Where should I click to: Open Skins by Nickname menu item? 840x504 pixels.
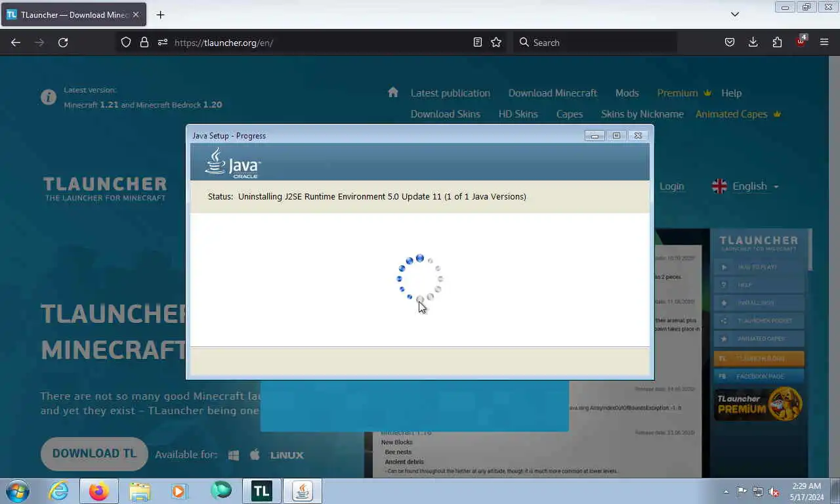click(x=642, y=114)
